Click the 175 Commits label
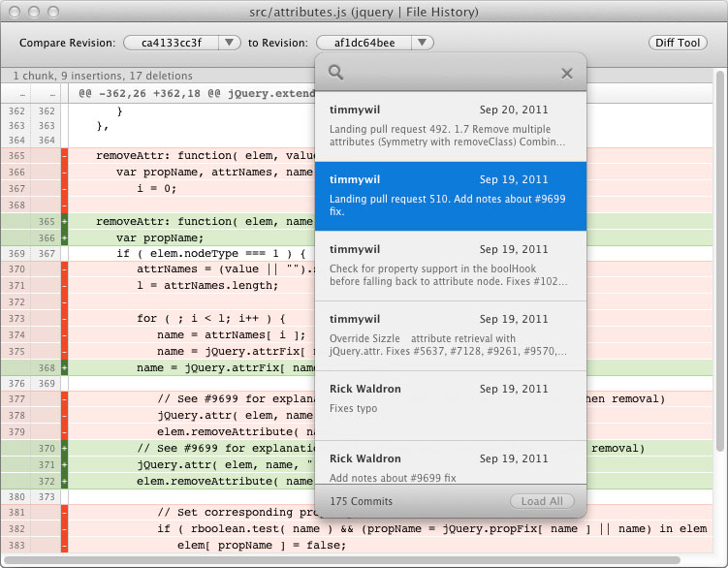 point(361,501)
